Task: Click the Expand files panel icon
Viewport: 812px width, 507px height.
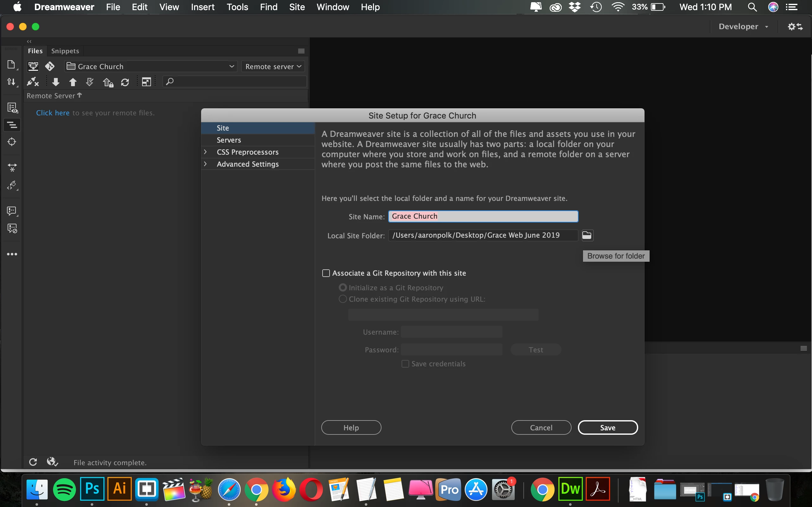Action: click(x=146, y=82)
